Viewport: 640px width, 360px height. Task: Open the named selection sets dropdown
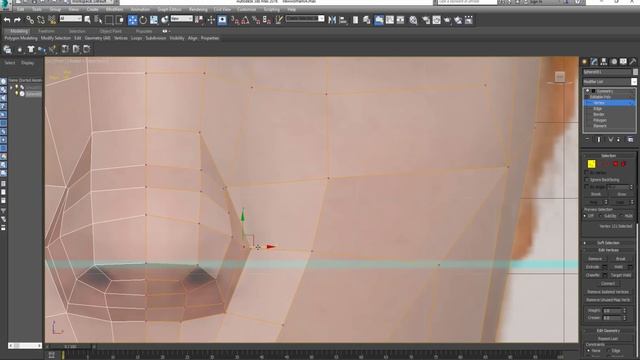305,19
